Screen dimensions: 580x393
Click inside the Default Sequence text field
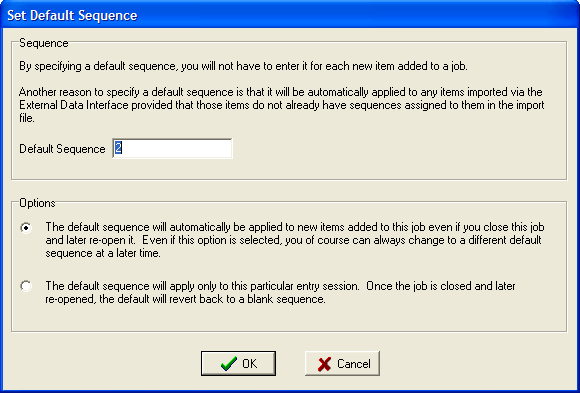pos(172,148)
